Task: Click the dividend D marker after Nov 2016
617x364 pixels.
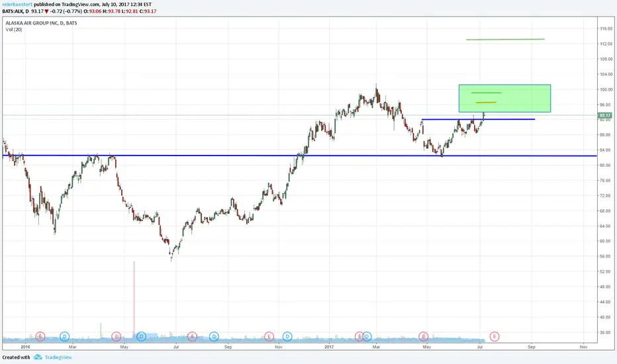Action: (x=287, y=336)
